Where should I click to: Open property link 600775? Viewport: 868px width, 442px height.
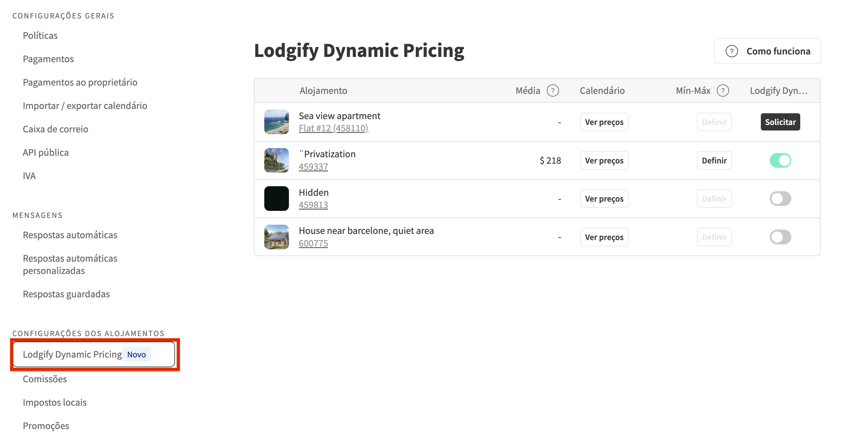pos(313,243)
